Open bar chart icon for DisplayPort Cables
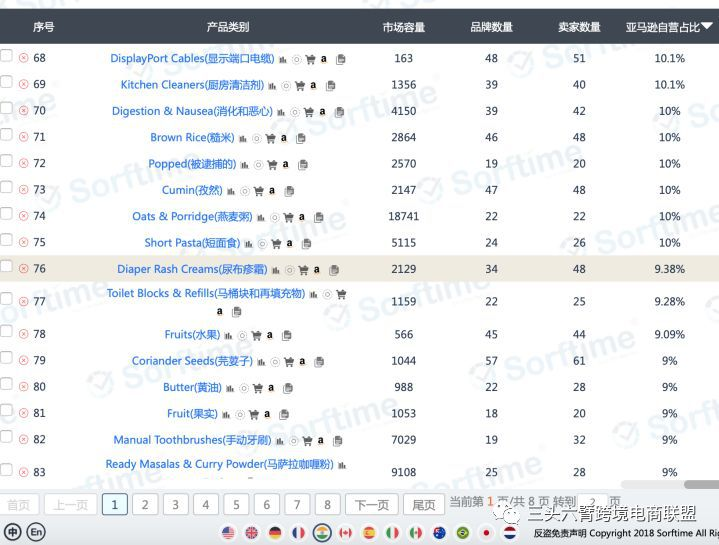The height and width of the screenshot is (545, 719). 283,60
